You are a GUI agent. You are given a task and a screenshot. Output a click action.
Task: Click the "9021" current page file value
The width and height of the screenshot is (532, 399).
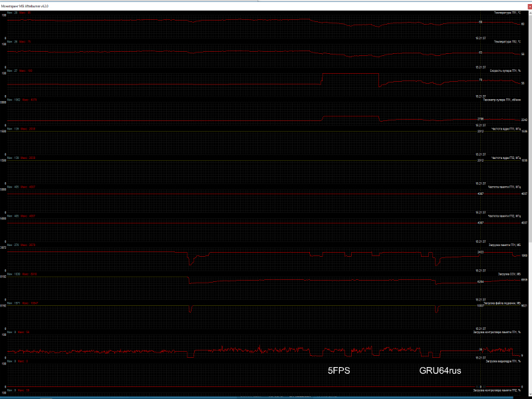pyautogui.click(x=524, y=306)
